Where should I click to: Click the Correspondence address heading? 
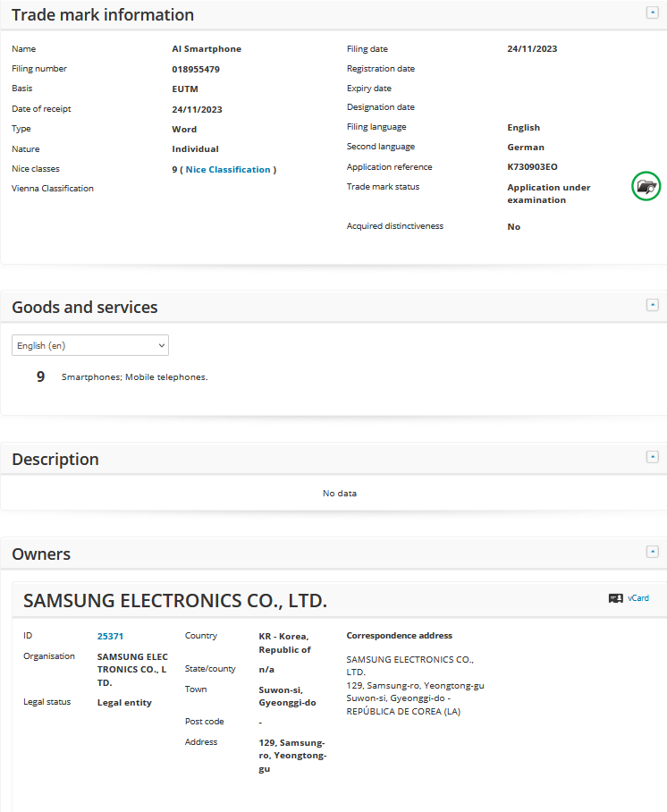400,636
